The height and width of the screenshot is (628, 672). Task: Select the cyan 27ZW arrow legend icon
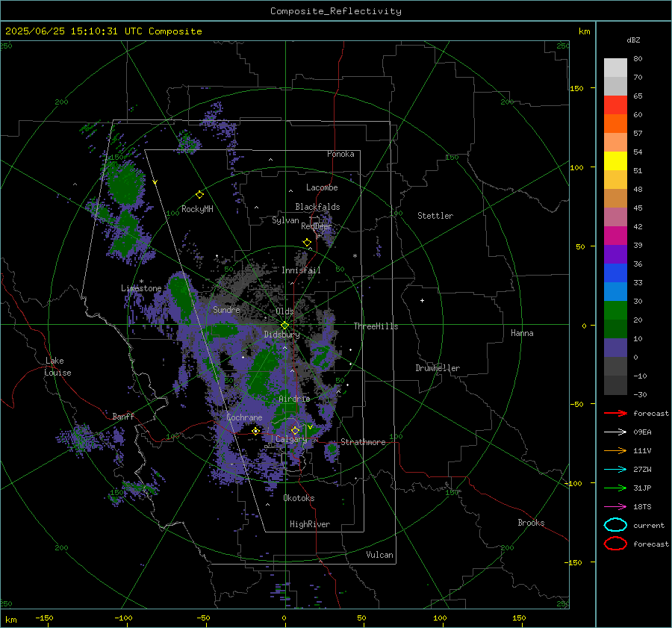coord(615,470)
